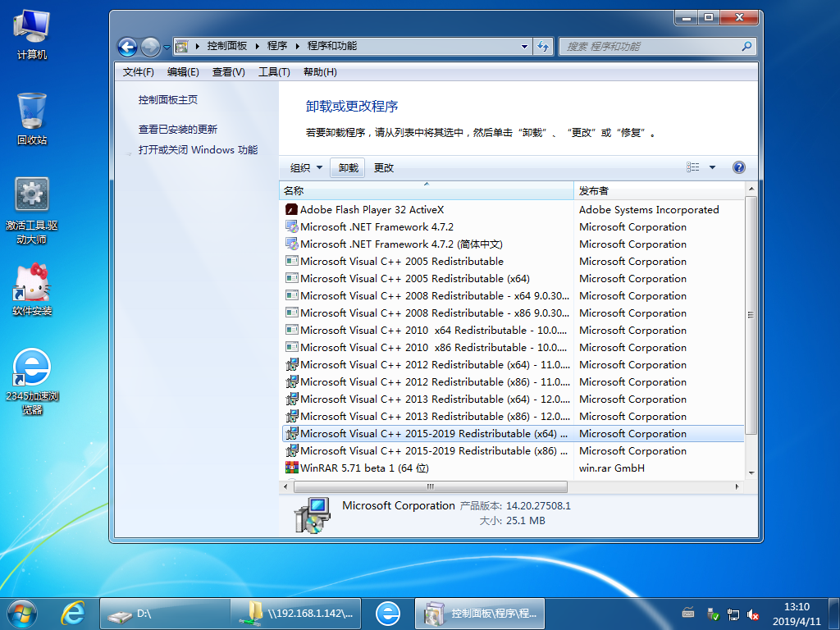Select Microsoft Visual C++ 2005 Redistributable row
This screenshot has width=840, height=630.
[513, 261]
